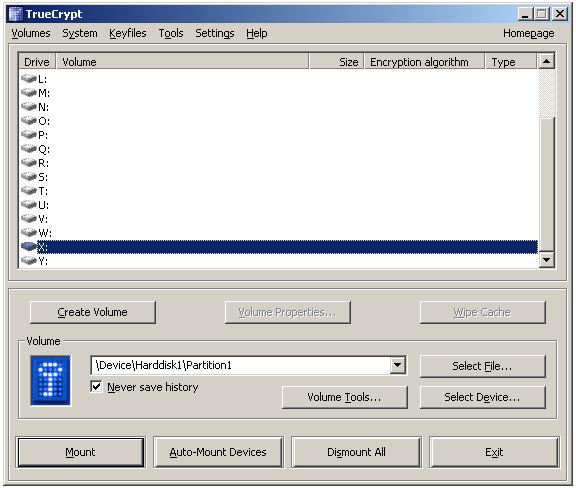Click the blue TrueCrypt logo in Volume group
Screen dimensions: 576x488
click(x=51, y=381)
